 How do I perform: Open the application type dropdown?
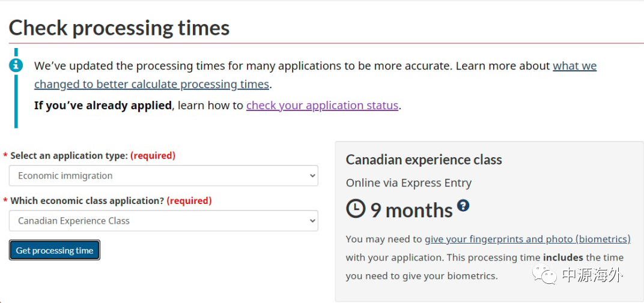(x=163, y=176)
